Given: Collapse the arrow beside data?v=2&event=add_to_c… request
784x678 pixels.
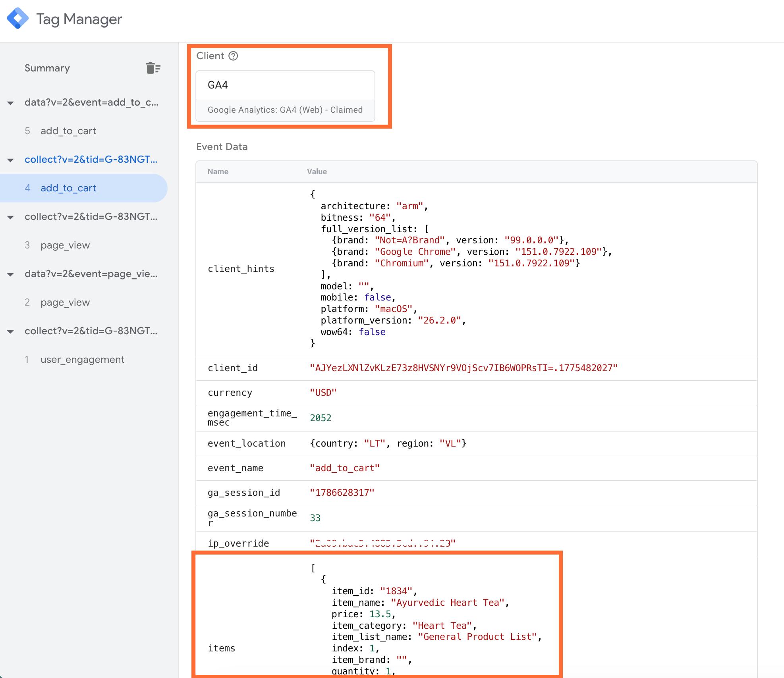Looking at the screenshot, I should click(x=11, y=103).
